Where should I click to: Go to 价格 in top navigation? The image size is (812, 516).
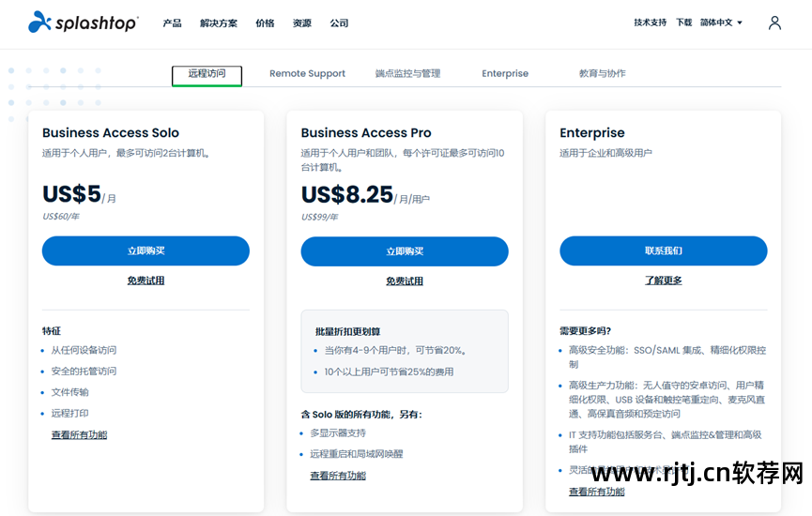(265, 23)
